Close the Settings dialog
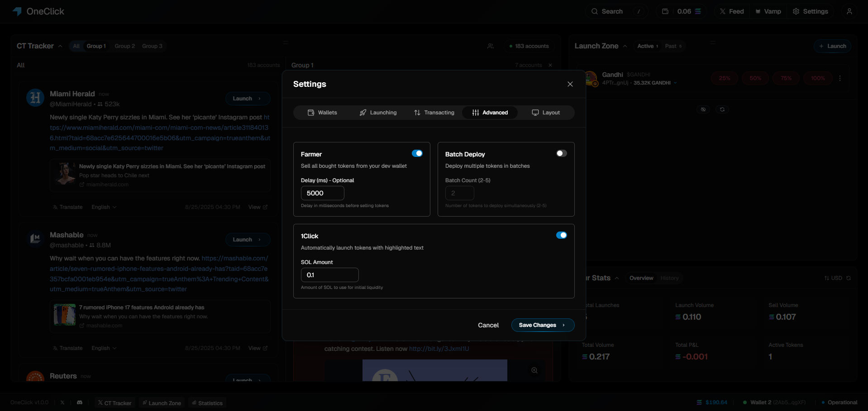 tap(570, 84)
